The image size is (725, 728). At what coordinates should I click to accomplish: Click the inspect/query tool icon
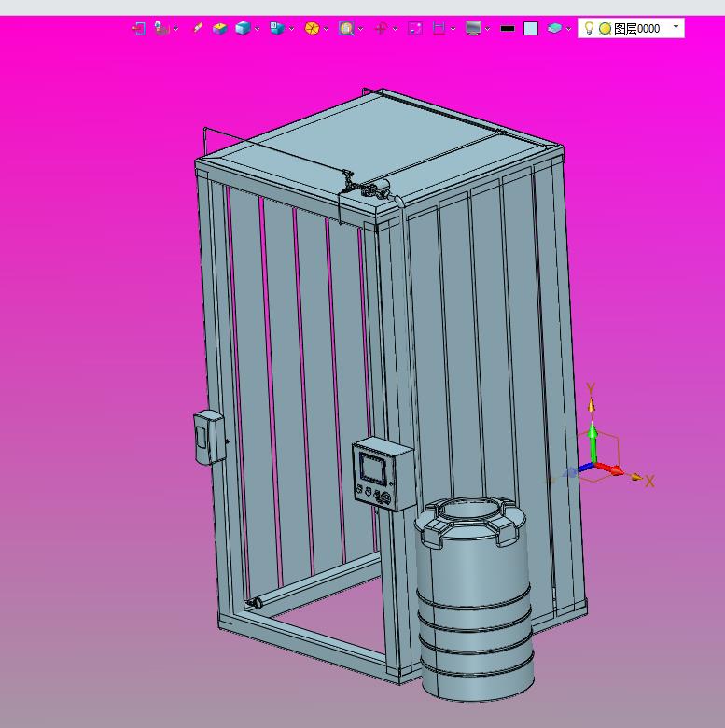[x=161, y=28]
